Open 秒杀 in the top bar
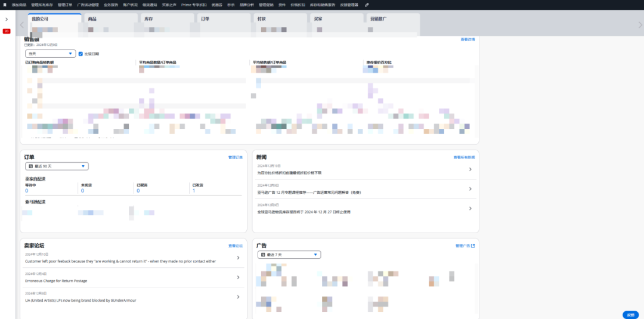This screenshot has height=319, width=644. coord(231,5)
